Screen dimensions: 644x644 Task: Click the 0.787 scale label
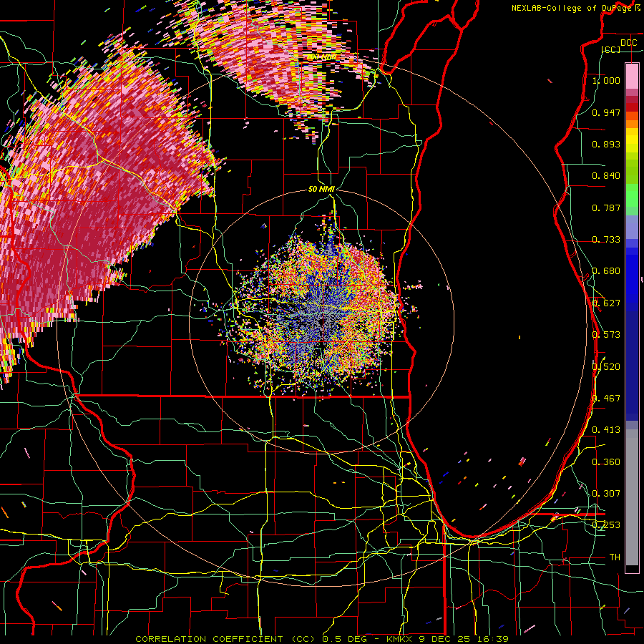tap(606, 208)
